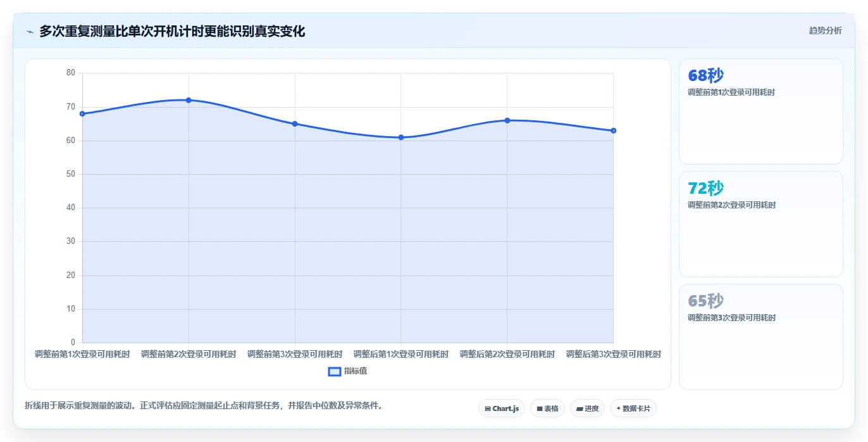The image size is (868, 442).
Task: Click the 趋势分析 label in the header
Action: click(x=825, y=30)
